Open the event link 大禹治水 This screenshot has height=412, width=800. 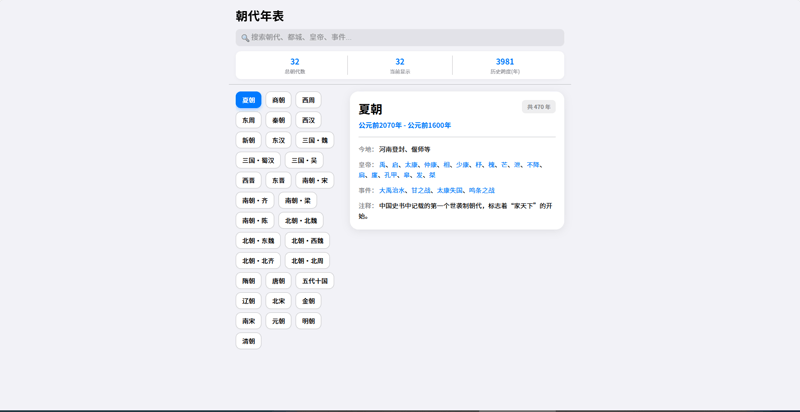pyautogui.click(x=392, y=190)
